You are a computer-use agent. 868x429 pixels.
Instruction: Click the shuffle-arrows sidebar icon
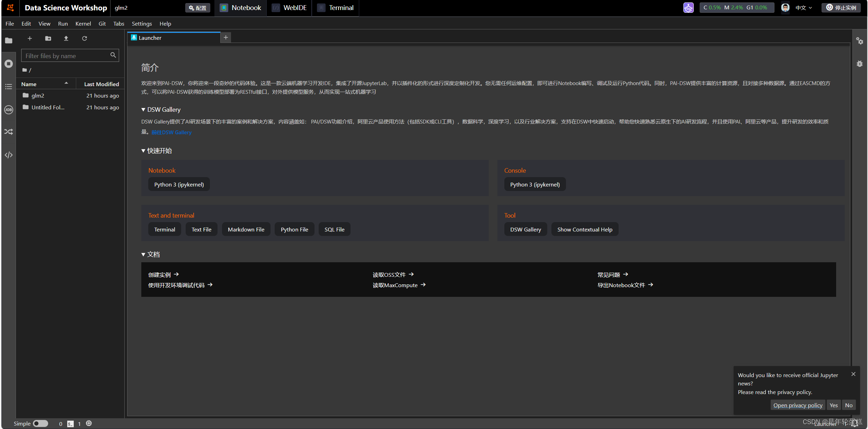pyautogui.click(x=9, y=132)
